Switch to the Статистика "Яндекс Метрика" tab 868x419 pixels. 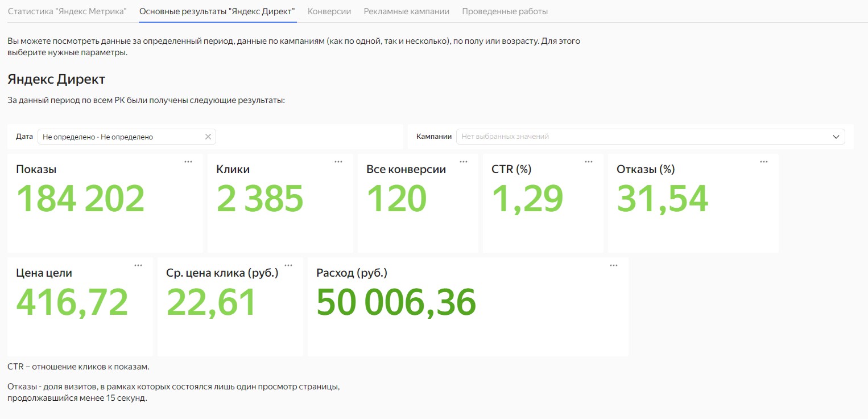[x=67, y=11]
